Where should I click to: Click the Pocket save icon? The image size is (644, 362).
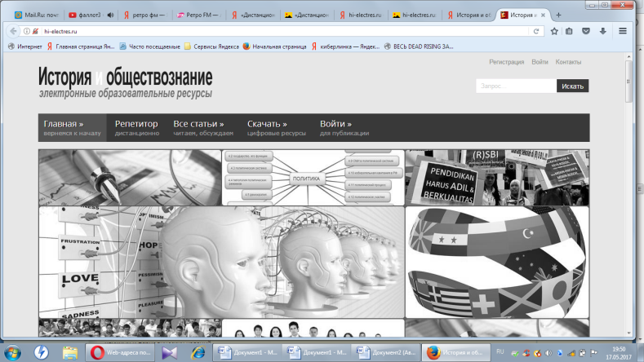[586, 31]
